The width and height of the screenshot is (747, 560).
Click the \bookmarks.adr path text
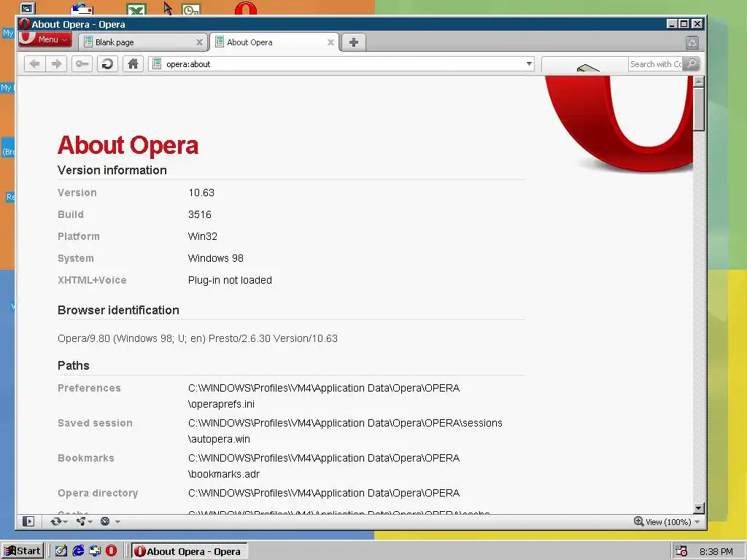point(224,474)
